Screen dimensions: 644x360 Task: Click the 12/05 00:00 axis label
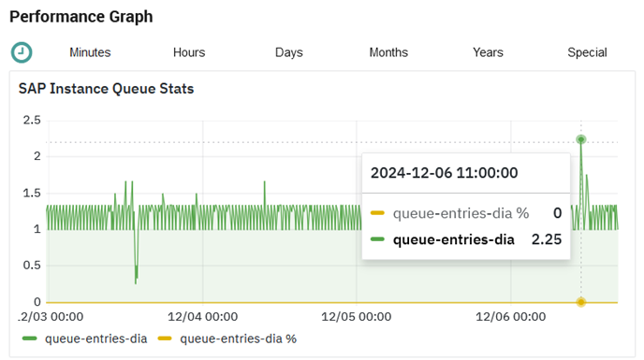point(356,316)
